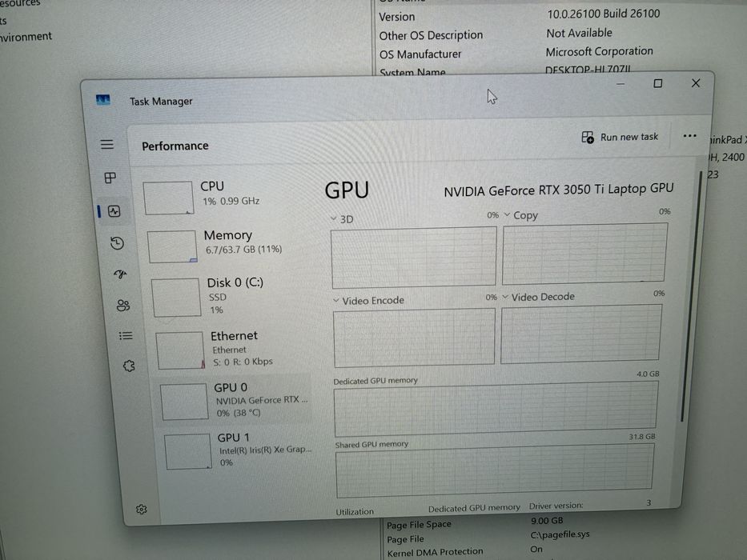
Task: Click the 4.0 GB memory limit label
Action: click(648, 374)
